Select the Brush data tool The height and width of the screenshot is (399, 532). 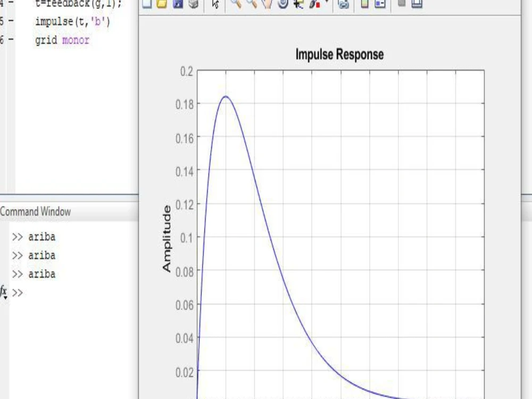tap(314, 3)
